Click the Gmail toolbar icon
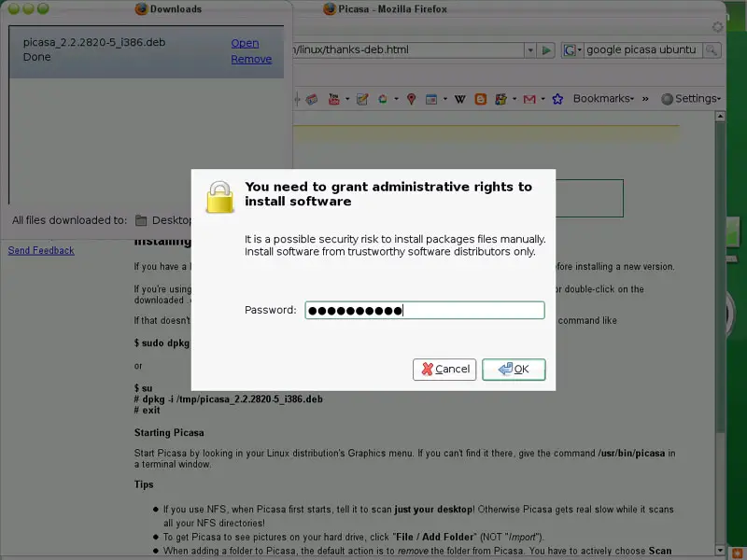The height and width of the screenshot is (560, 747). (529, 99)
